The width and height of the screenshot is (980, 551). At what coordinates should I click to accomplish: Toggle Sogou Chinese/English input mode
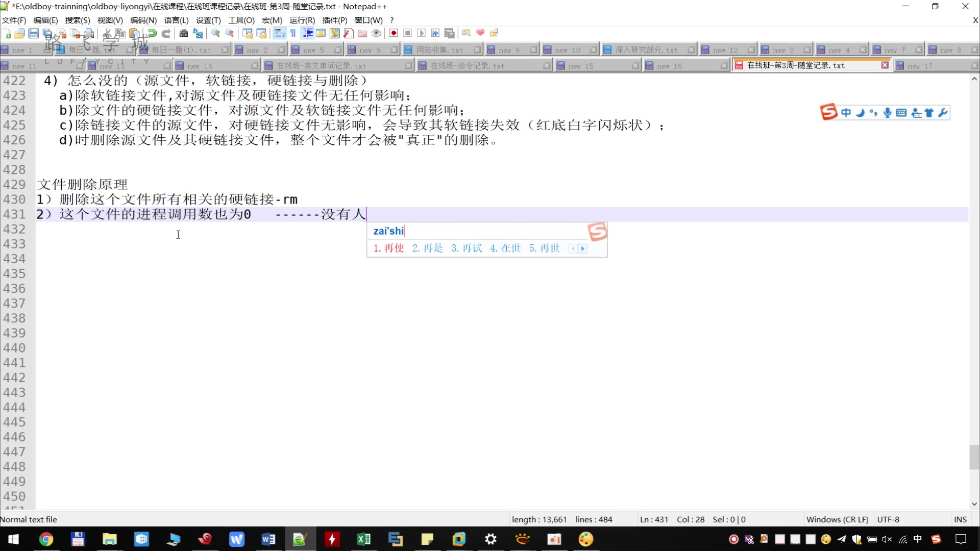[846, 113]
